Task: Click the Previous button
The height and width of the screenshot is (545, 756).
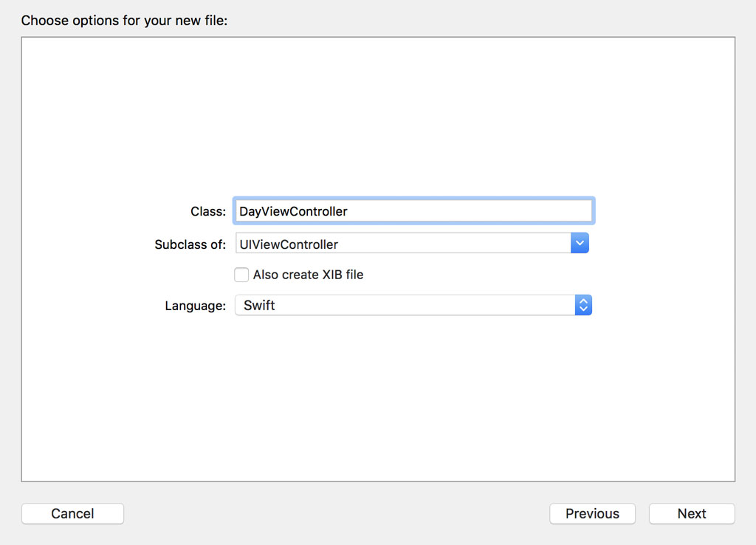Action: [x=592, y=513]
